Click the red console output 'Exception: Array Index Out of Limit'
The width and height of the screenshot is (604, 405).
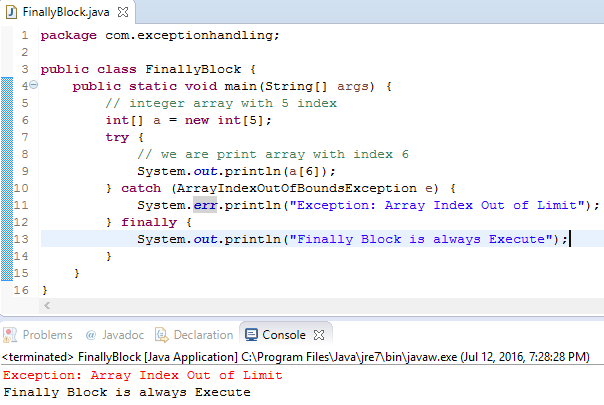pyautogui.click(x=143, y=375)
